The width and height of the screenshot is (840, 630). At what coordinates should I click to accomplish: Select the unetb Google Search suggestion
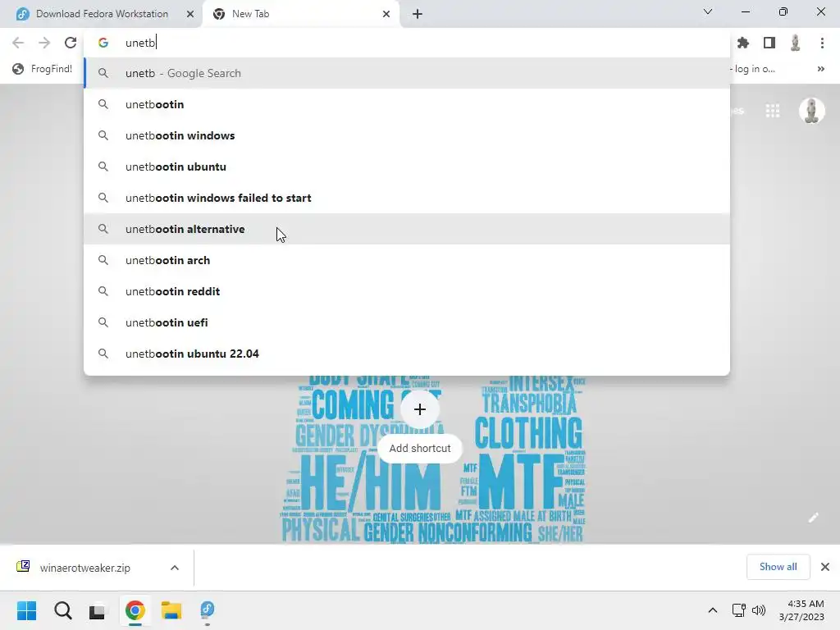click(407, 73)
